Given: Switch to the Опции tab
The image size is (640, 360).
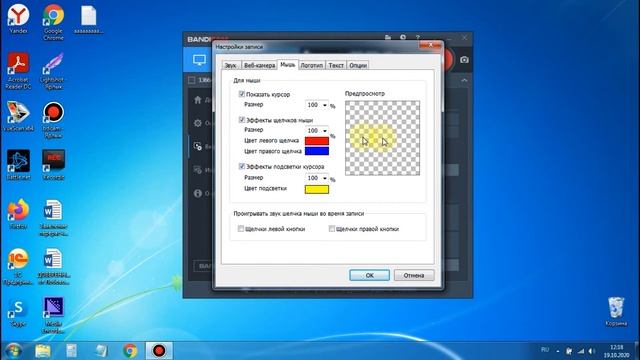Looking at the screenshot, I should coord(358,65).
